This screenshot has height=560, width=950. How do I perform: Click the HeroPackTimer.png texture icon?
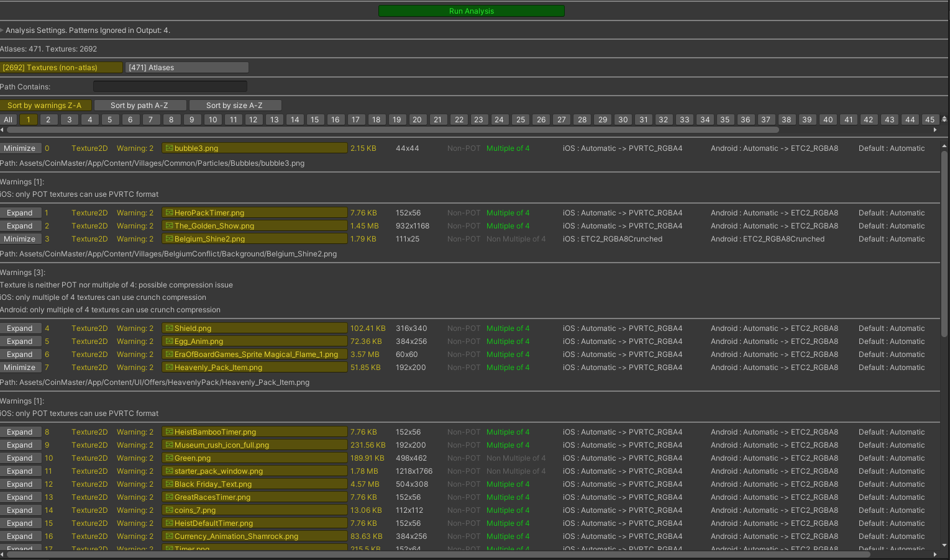click(x=168, y=213)
